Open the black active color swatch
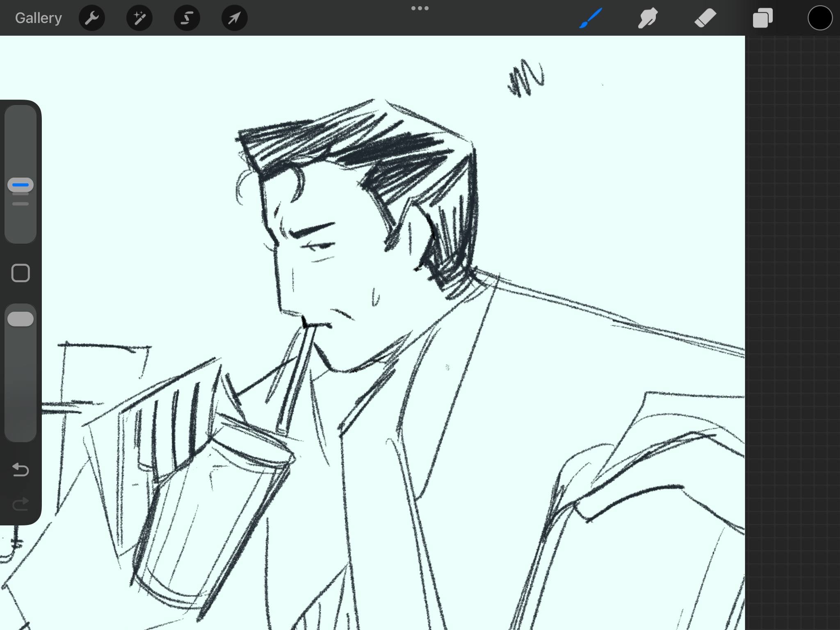 tap(820, 18)
